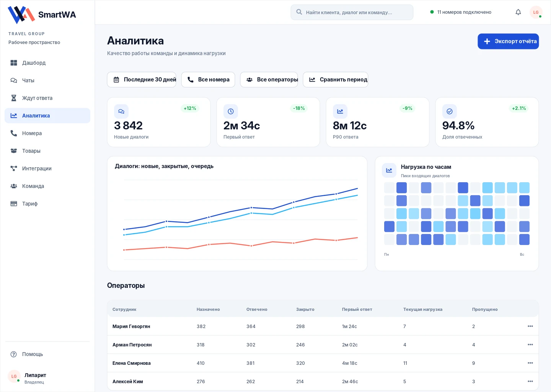
Task: Open more options for Елена Смирнова
Action: tap(530, 363)
